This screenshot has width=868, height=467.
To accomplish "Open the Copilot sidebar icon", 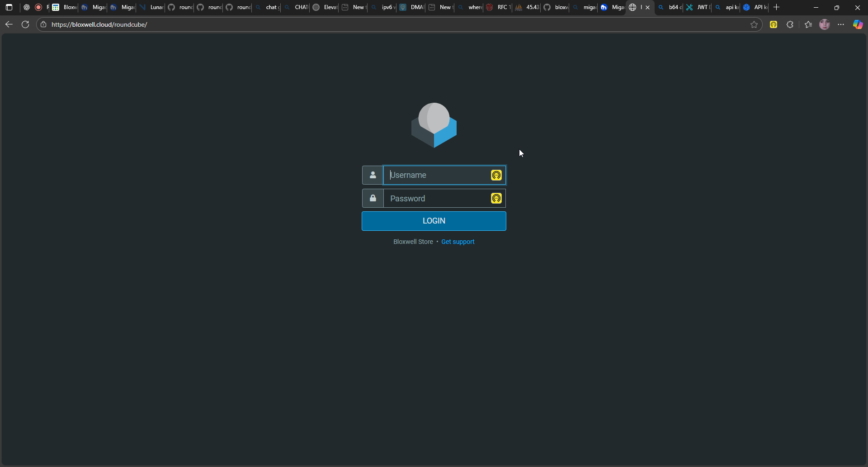I will click(858, 24).
